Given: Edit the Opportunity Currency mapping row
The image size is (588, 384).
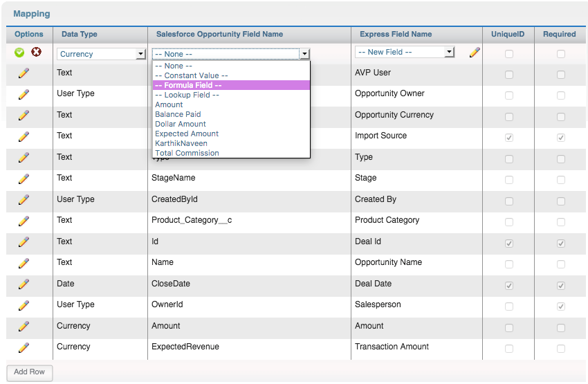Looking at the screenshot, I should (x=24, y=115).
